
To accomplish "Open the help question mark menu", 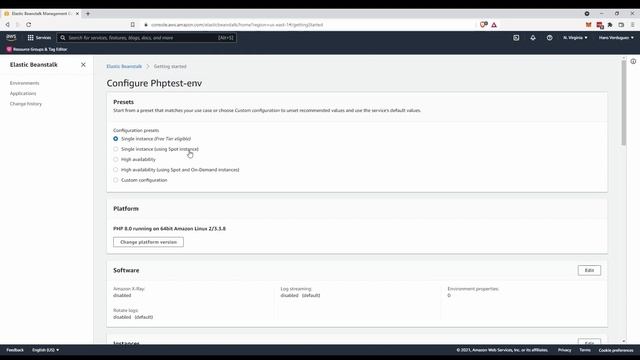I will pos(549,38).
